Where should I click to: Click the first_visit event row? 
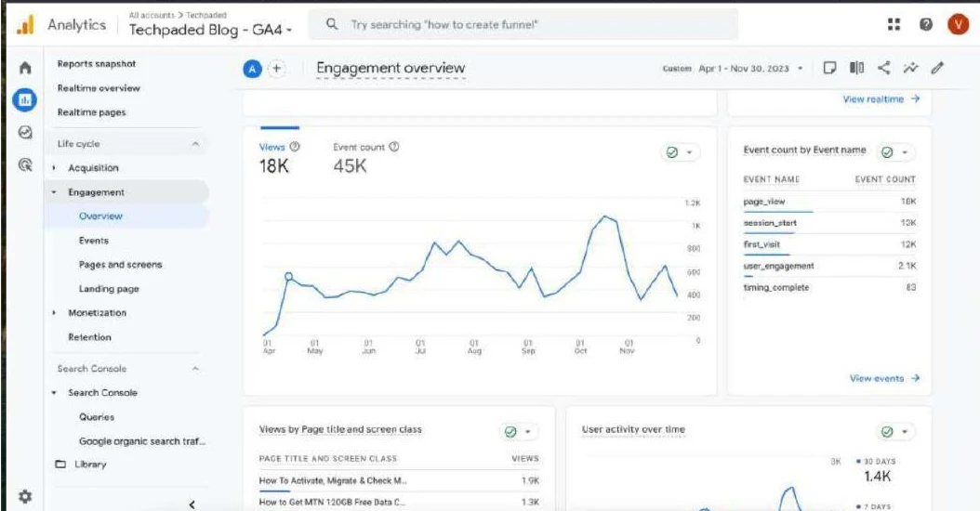[x=829, y=245]
